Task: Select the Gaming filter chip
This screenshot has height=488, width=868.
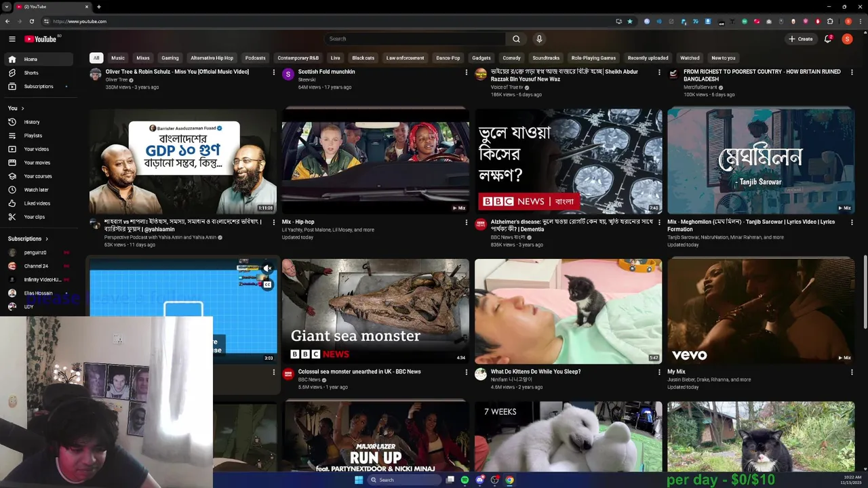Action: [170, 58]
